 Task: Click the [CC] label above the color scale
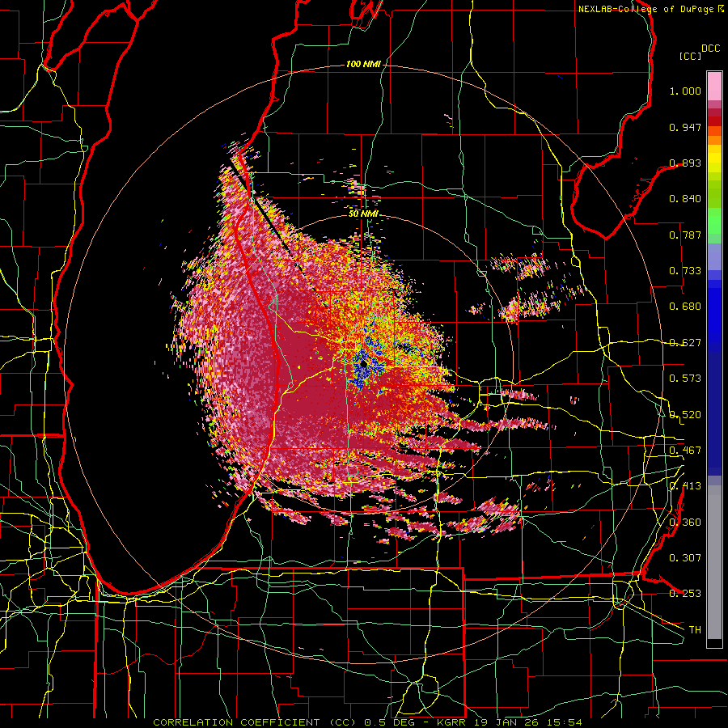(690, 56)
